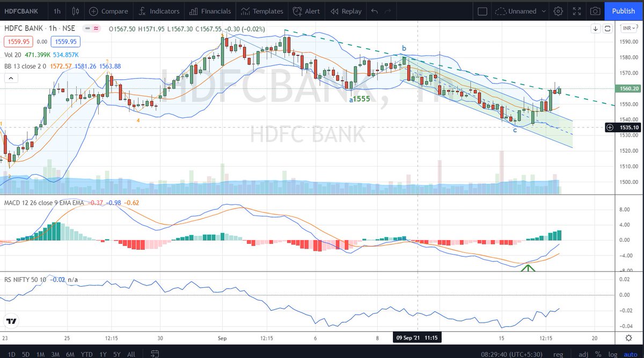Image resolution: width=644 pixels, height=358 pixels.
Task: Redo the last chart action
Action: (x=389, y=11)
